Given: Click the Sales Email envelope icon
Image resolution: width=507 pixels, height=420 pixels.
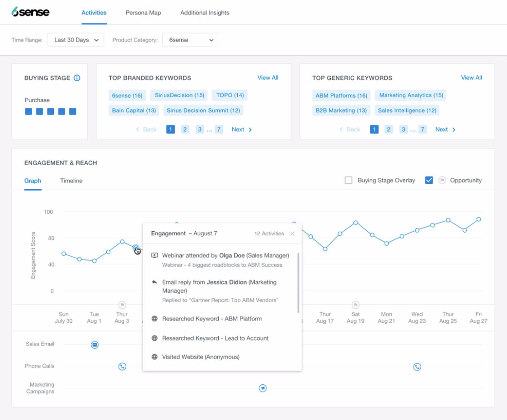Looking at the screenshot, I should (x=94, y=345).
